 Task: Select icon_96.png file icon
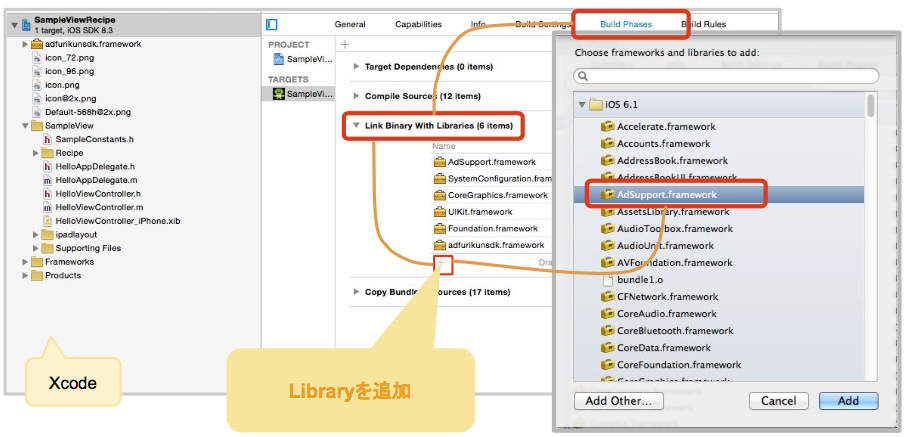point(37,71)
